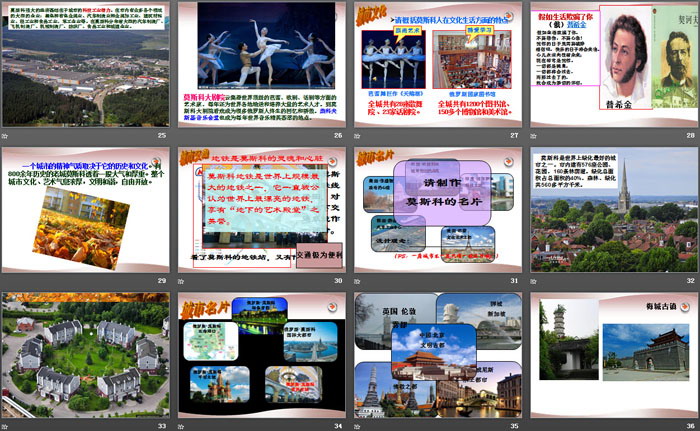Open slide 27 with ballet and library photos
700x431 pixels.
click(438, 65)
